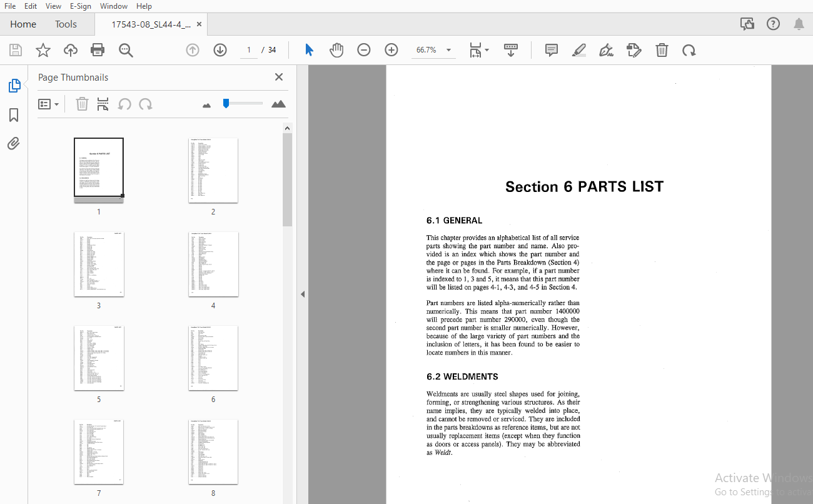Rotate thumbnails clockwise
Screen dimensions: 813x504
point(146,104)
